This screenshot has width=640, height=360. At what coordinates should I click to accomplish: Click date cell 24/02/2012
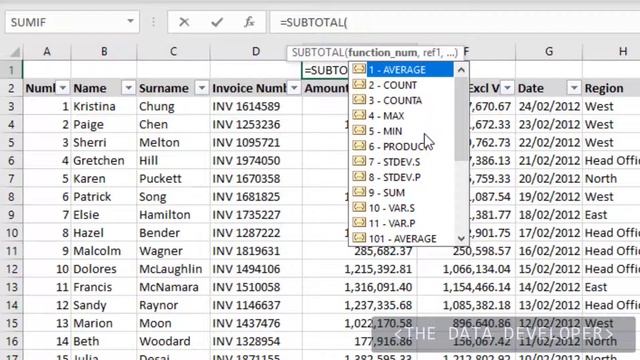(x=549, y=107)
